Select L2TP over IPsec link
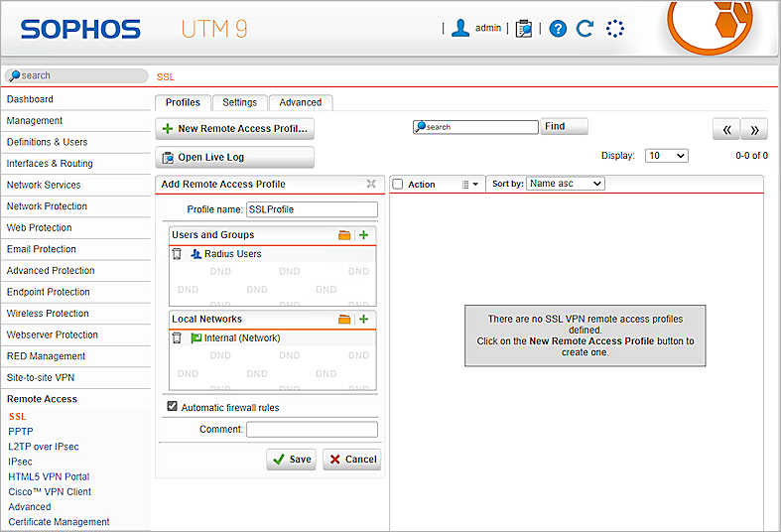This screenshot has width=781, height=532. 44,447
